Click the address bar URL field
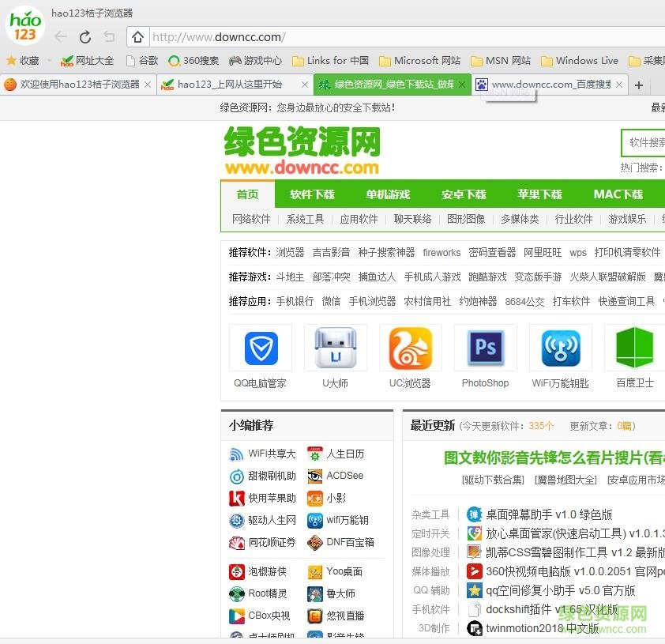 coord(395,37)
